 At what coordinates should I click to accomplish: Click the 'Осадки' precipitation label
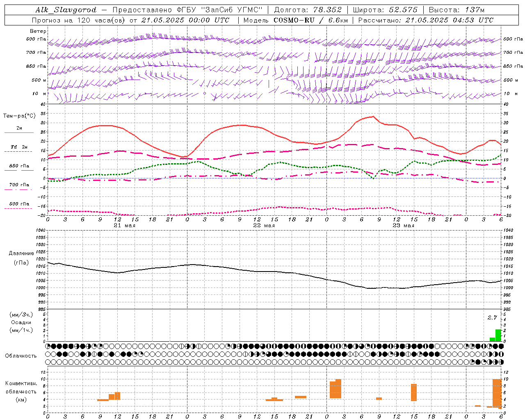21,322
